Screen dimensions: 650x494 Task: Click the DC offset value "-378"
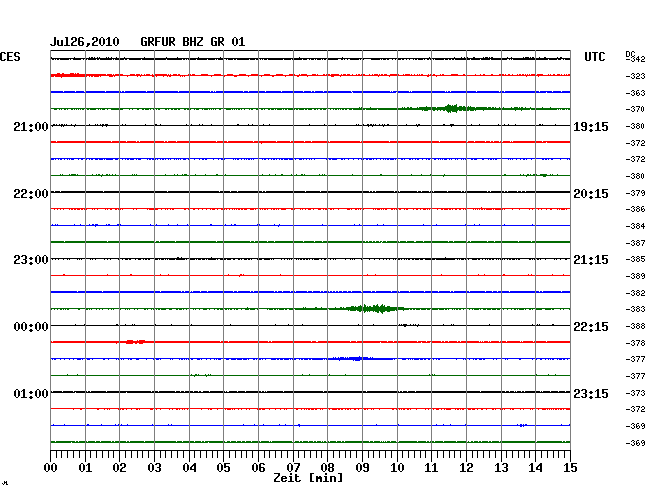point(635,343)
